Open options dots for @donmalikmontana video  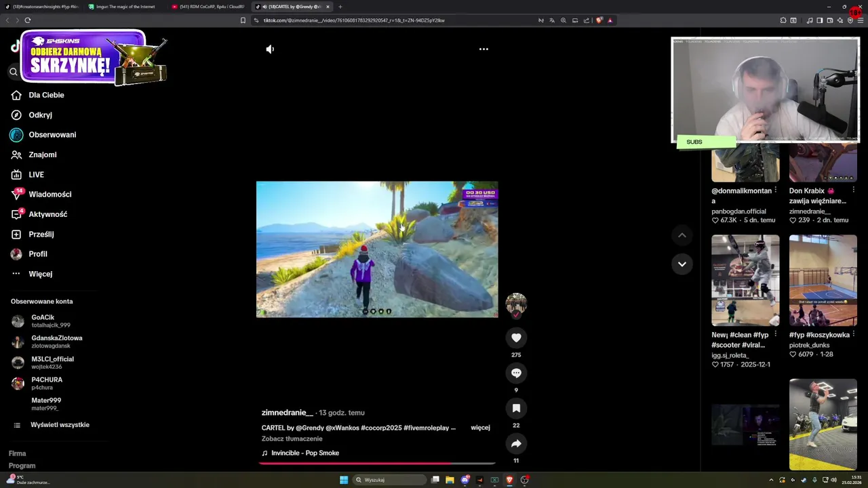776,190
